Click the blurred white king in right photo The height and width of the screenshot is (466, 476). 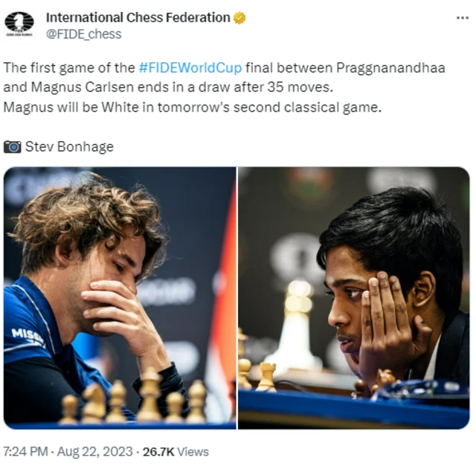(297, 326)
